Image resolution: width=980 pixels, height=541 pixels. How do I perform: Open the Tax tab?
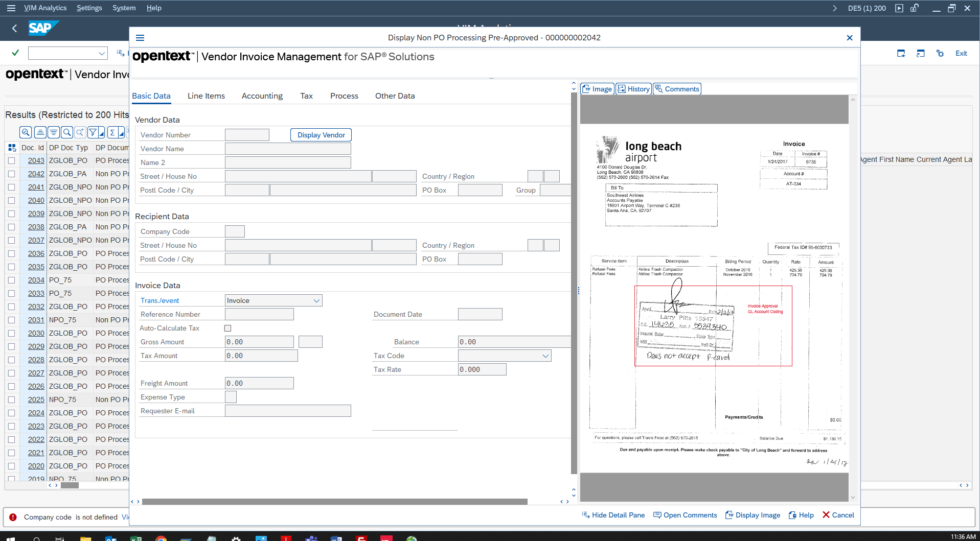(x=306, y=96)
